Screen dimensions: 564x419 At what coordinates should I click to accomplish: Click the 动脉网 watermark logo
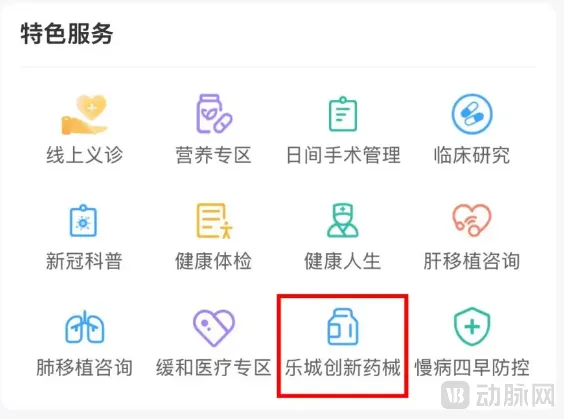(498, 395)
